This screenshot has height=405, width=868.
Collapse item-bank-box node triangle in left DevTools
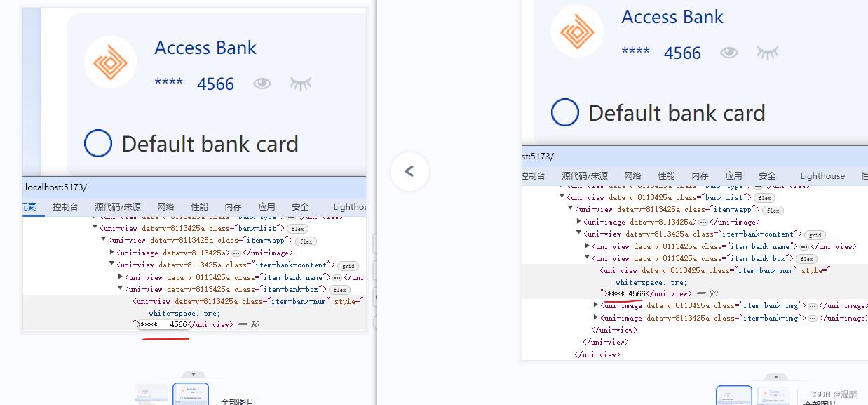(x=120, y=288)
